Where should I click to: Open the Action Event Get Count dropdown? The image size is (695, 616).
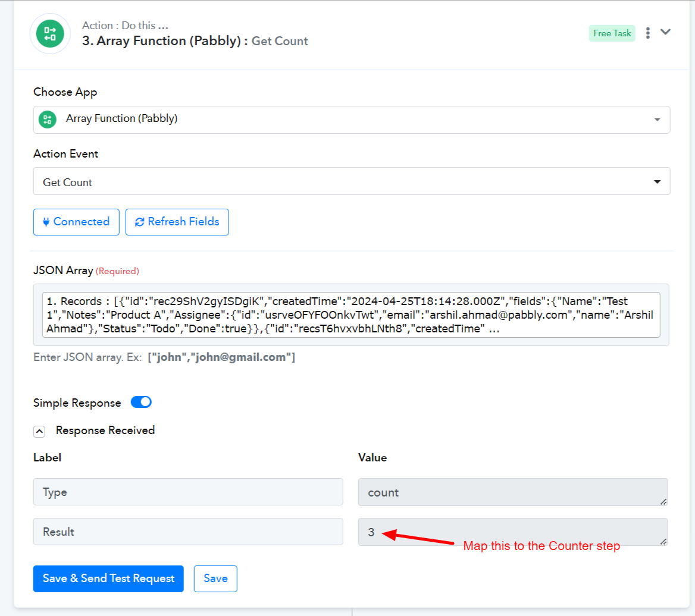tap(352, 181)
